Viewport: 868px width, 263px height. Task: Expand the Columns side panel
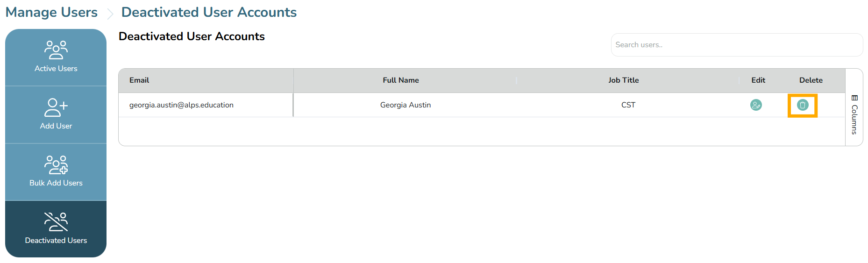(854, 120)
